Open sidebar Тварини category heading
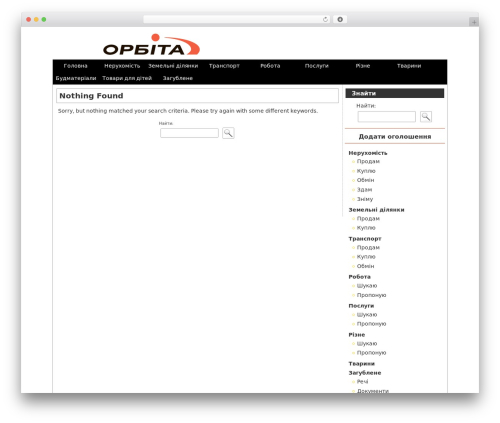Viewport: 500px width, 423px height. pos(362,364)
